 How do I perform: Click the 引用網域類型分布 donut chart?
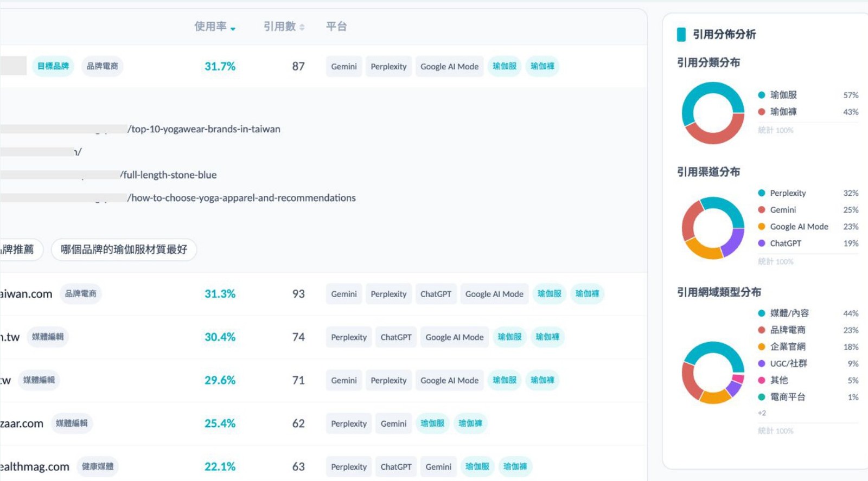[713, 373]
